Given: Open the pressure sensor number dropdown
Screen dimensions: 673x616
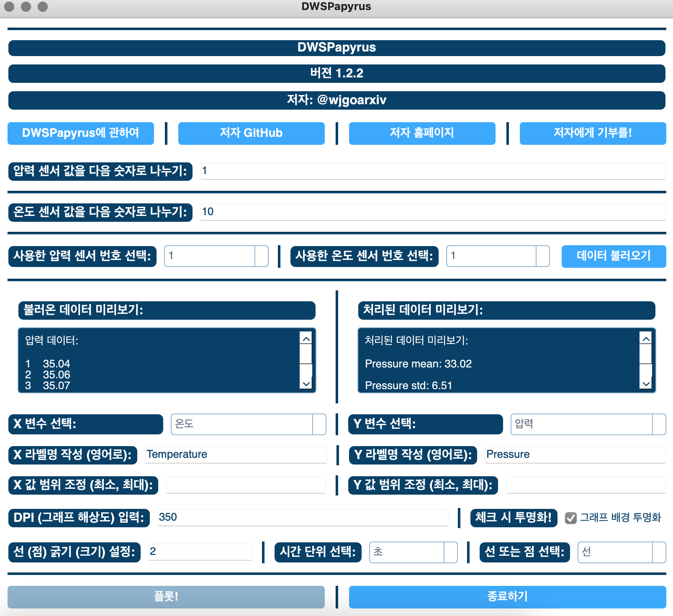Looking at the screenshot, I should pos(216,256).
